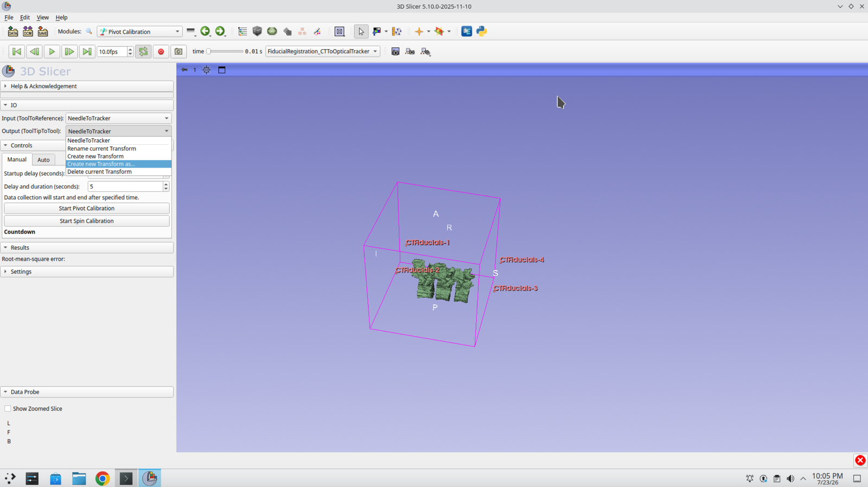The height and width of the screenshot is (487, 868).
Task: Click the 3D view pin icon
Action: pos(184,70)
